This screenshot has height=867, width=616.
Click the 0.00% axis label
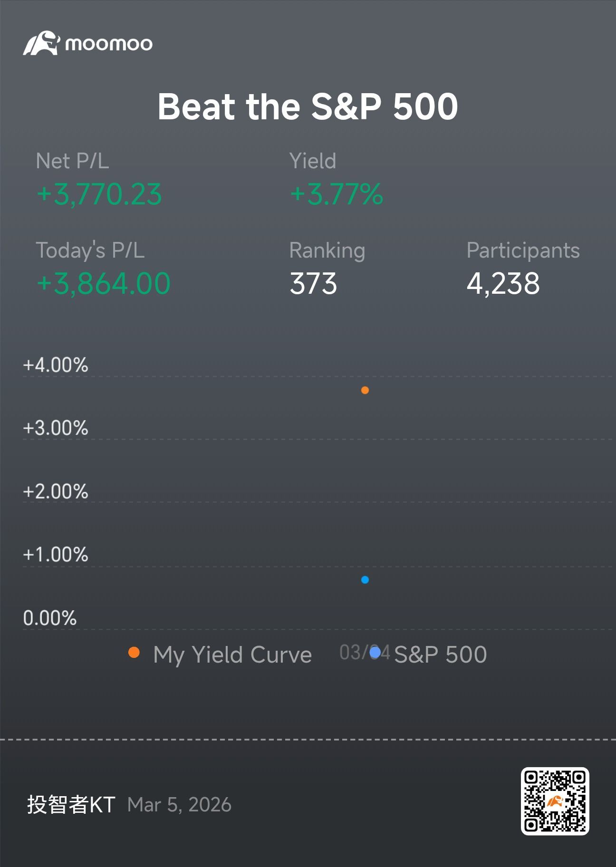coord(50,618)
